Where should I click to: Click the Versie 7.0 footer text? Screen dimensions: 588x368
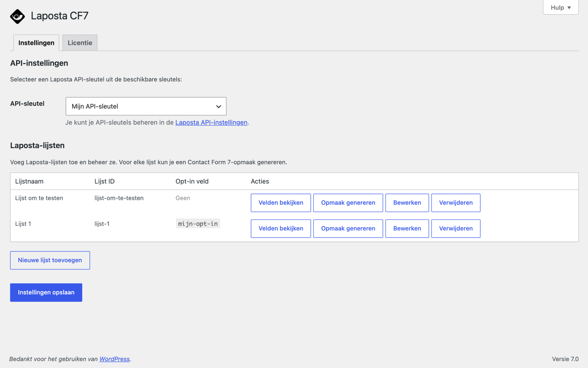point(565,359)
